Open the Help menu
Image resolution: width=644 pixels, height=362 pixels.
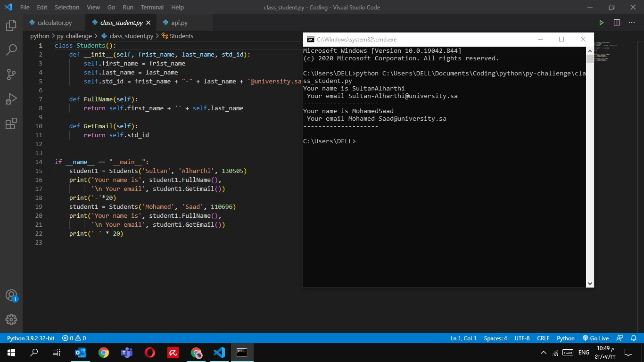[178, 8]
